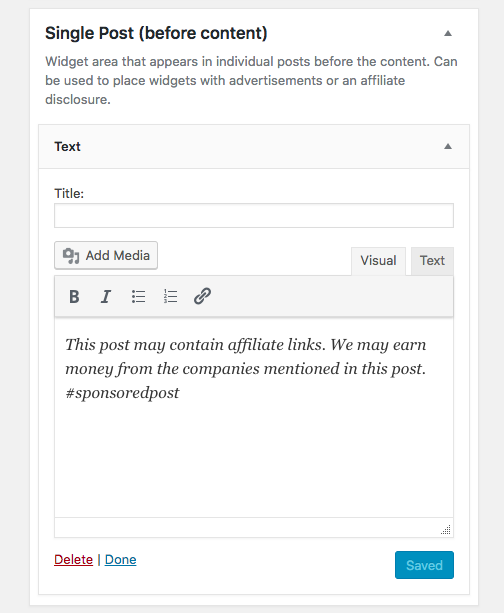The width and height of the screenshot is (504, 613).
Task: Click the Single Post (before content) heading
Action: 156,33
